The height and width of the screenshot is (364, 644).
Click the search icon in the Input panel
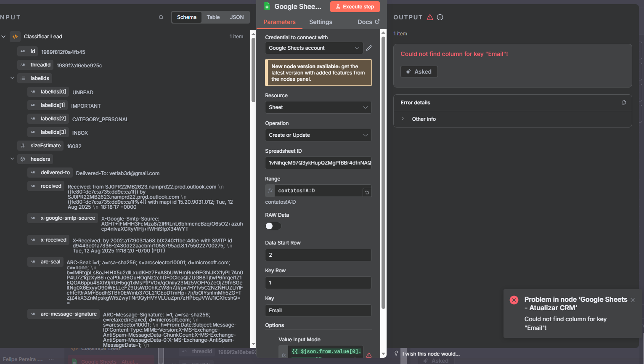click(x=161, y=17)
